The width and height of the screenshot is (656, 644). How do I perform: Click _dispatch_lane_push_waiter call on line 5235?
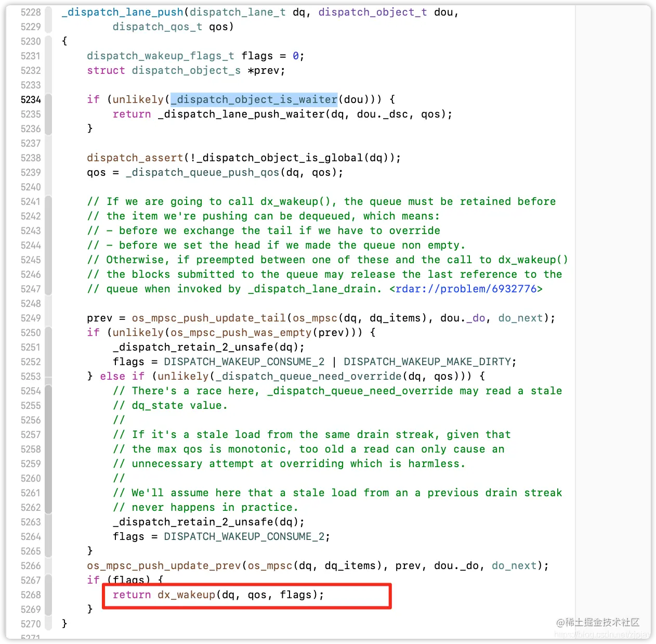pyautogui.click(x=241, y=114)
